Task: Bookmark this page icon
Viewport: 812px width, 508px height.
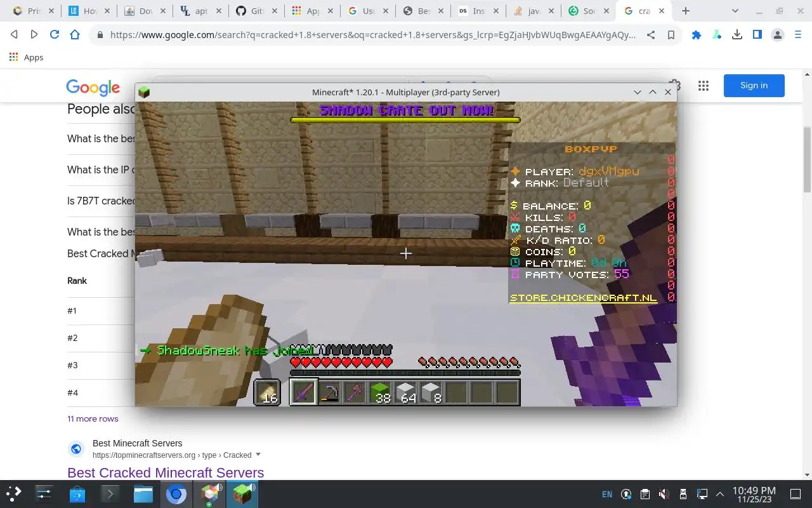Action: click(x=671, y=35)
